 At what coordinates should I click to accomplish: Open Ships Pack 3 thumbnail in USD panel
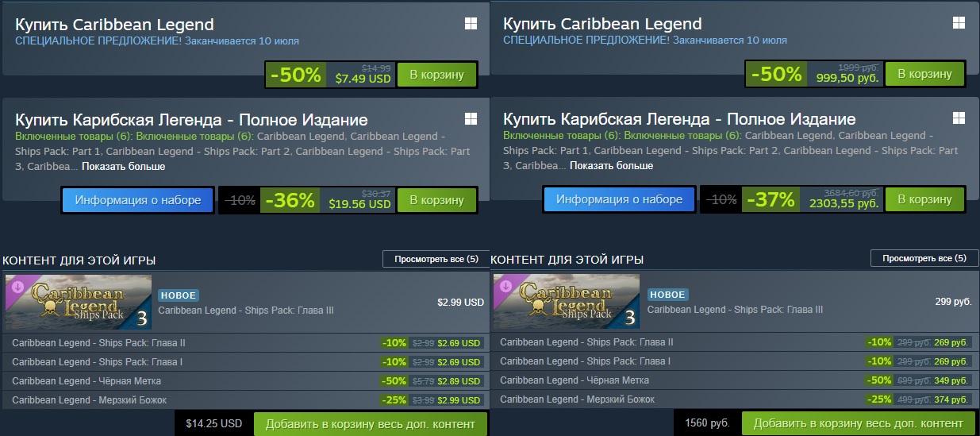click(78, 303)
